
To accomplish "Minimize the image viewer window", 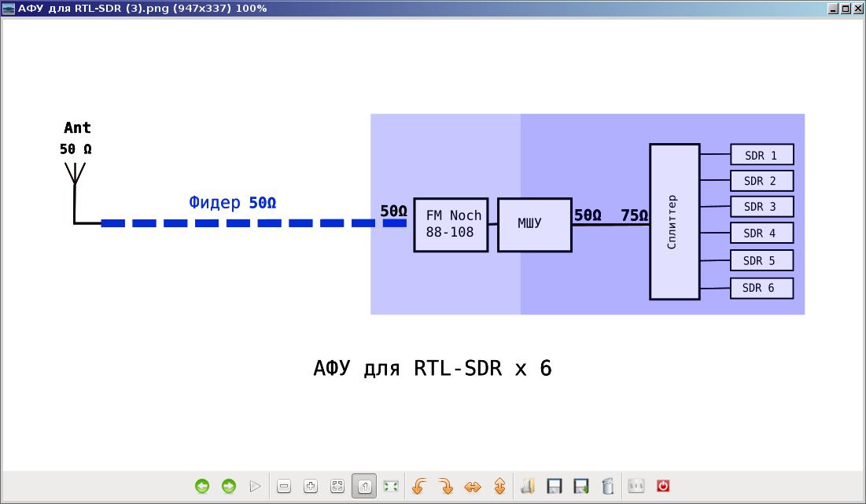I will click(834, 9).
